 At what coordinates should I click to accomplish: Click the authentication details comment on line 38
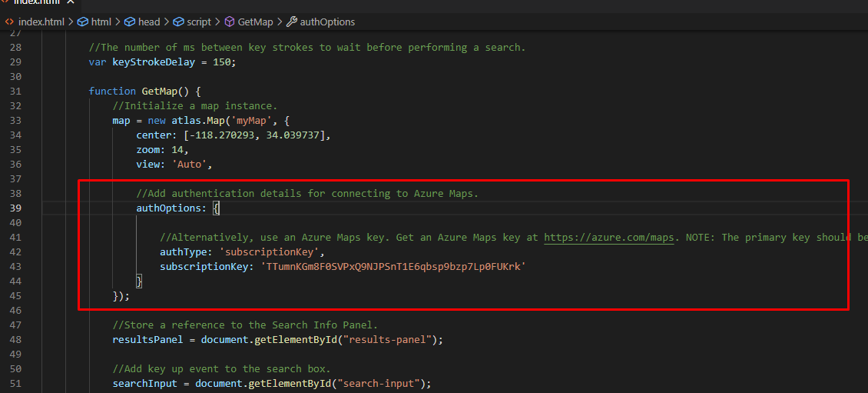(306, 194)
